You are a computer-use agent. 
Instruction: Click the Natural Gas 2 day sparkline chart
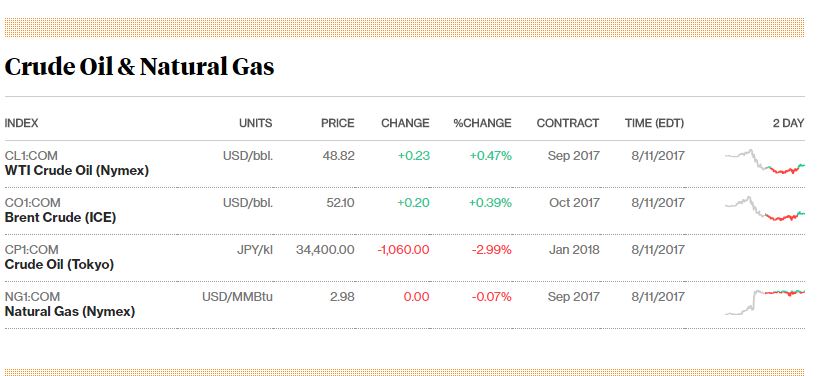click(765, 302)
